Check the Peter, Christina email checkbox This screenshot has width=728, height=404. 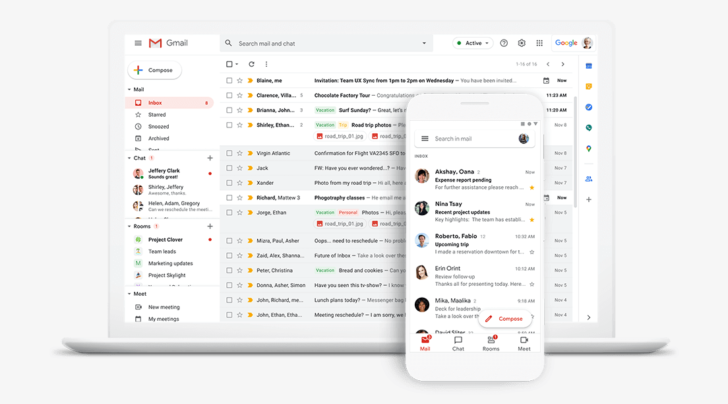pos(229,270)
